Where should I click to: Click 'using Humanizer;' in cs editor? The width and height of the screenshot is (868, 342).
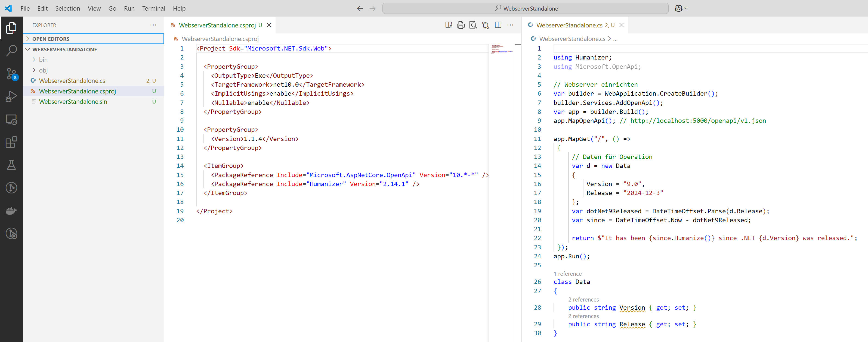point(582,57)
